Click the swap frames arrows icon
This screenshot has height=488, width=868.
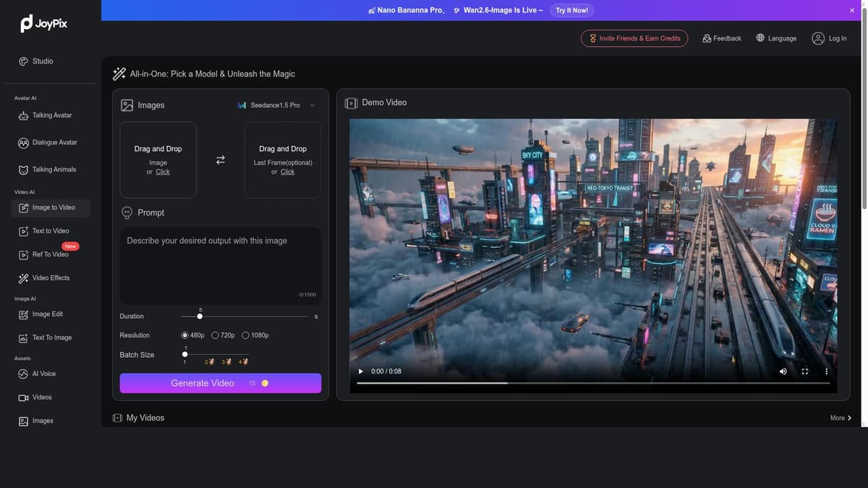pos(221,160)
